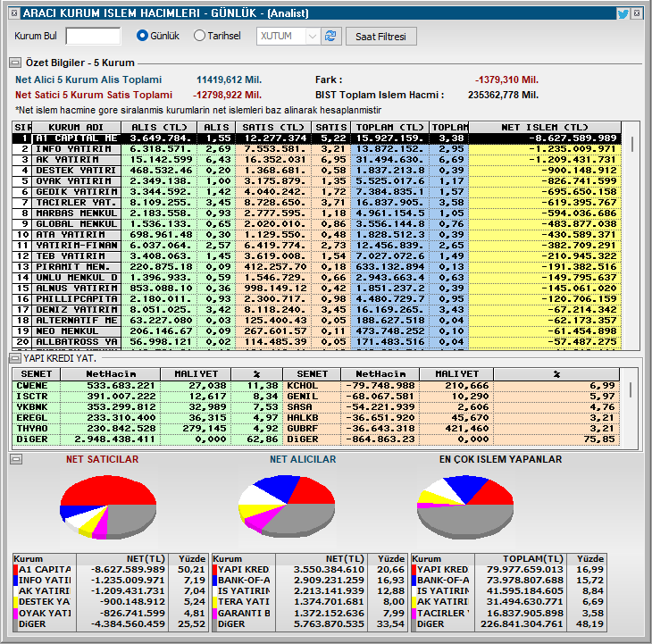Sort by ALIS (TL) column header

pyautogui.click(x=159, y=127)
